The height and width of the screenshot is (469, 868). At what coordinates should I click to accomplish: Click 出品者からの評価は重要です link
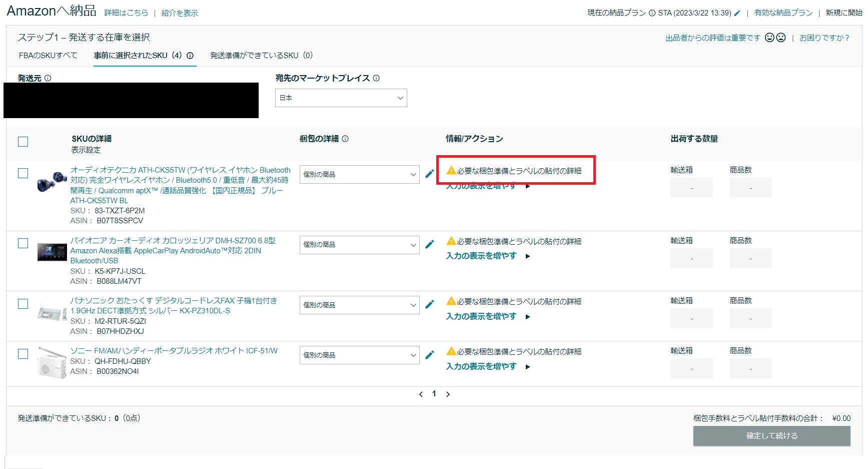(x=712, y=38)
